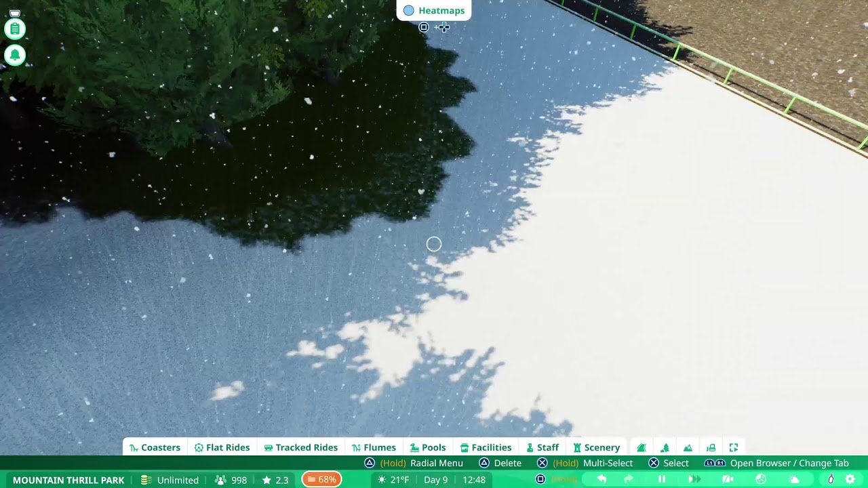Open the settings gear icon
Viewport: 868px width, 488px height.
(x=850, y=479)
